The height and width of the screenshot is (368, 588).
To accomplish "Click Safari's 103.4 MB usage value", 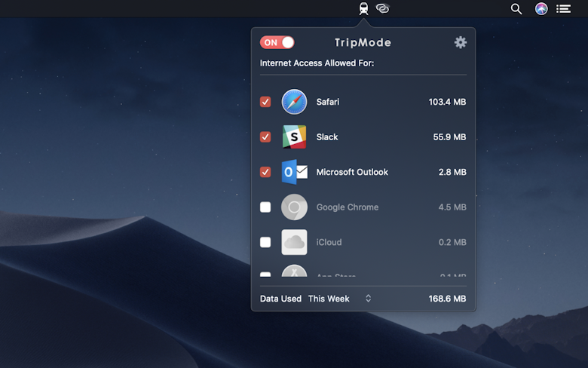I will pos(447,102).
